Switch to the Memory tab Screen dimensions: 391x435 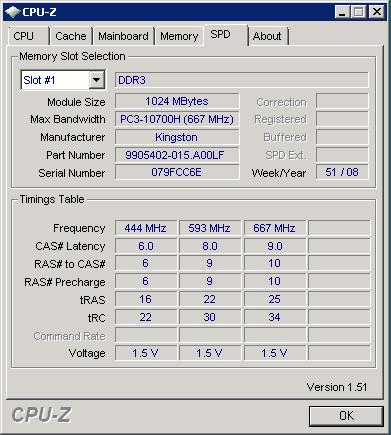pyautogui.click(x=179, y=36)
